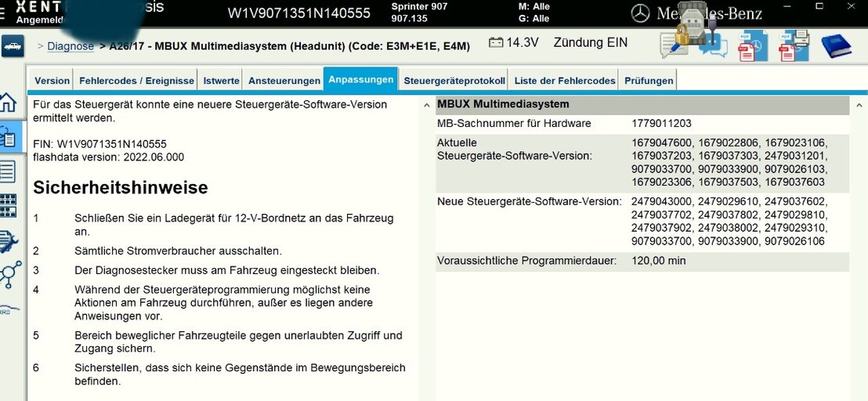
Task: Click the Sämtliche Stromverbraucher ausschalten note
Action: click(x=179, y=251)
